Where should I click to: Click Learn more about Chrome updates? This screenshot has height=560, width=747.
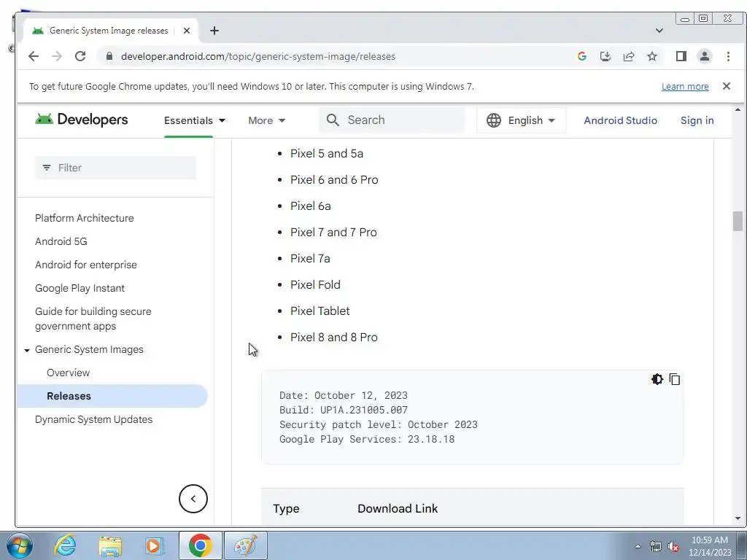click(x=684, y=86)
